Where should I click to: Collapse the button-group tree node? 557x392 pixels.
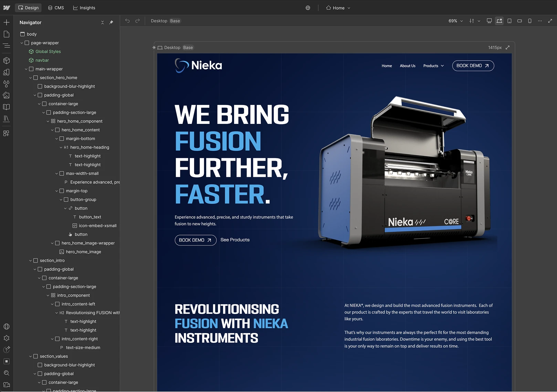[x=61, y=200]
